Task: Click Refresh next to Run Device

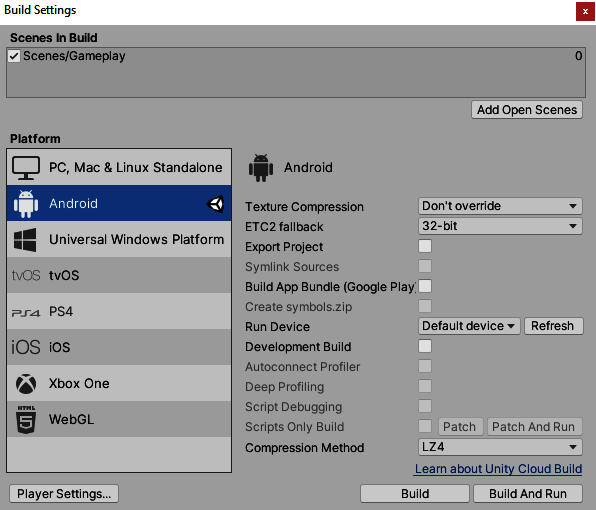Action: [553, 326]
